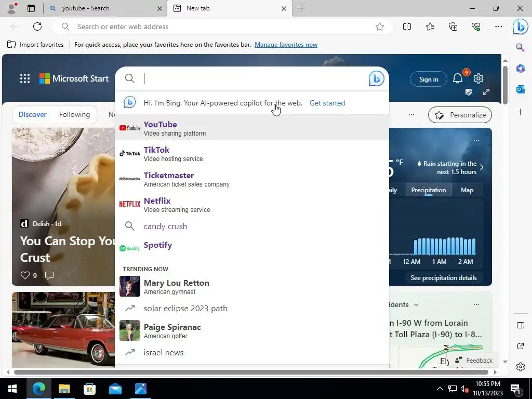Expand the traffic incidents dropdown
The width and height of the screenshot is (532, 399).
pyautogui.click(x=416, y=304)
